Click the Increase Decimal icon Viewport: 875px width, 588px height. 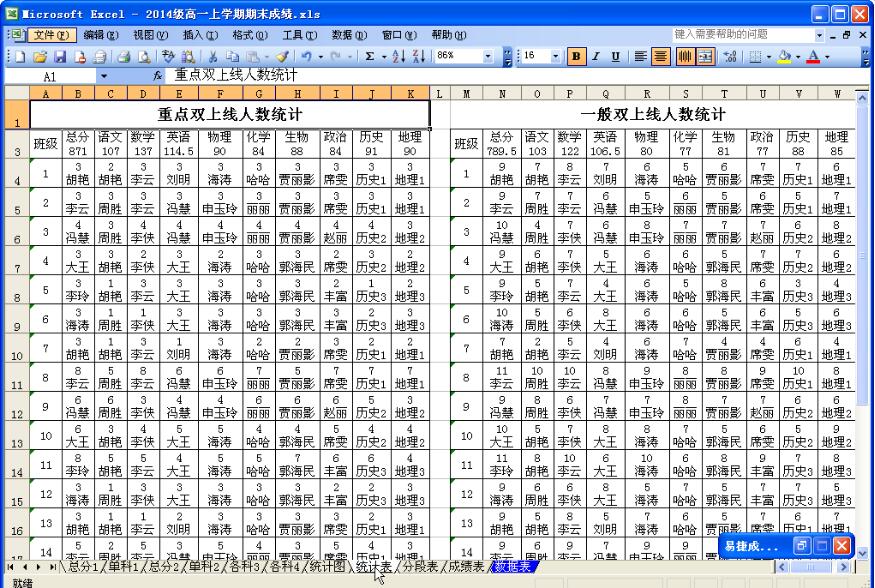tap(730, 56)
